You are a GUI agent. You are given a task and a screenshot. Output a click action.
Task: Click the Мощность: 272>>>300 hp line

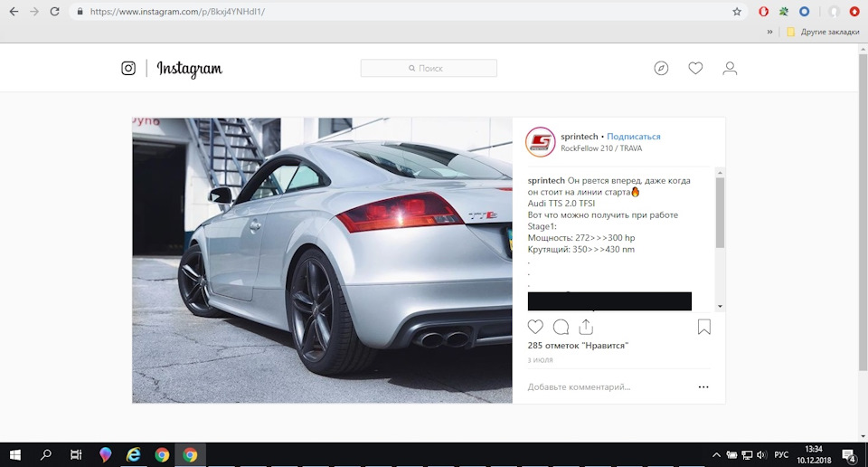[x=581, y=238]
